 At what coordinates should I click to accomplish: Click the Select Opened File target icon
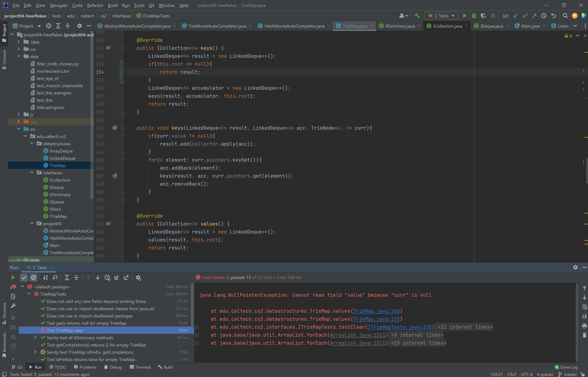(x=49, y=26)
